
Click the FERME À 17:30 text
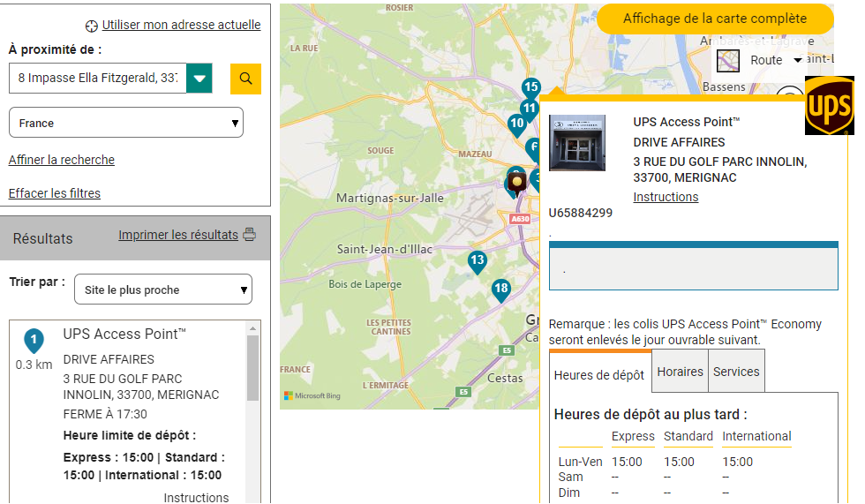tap(105, 414)
